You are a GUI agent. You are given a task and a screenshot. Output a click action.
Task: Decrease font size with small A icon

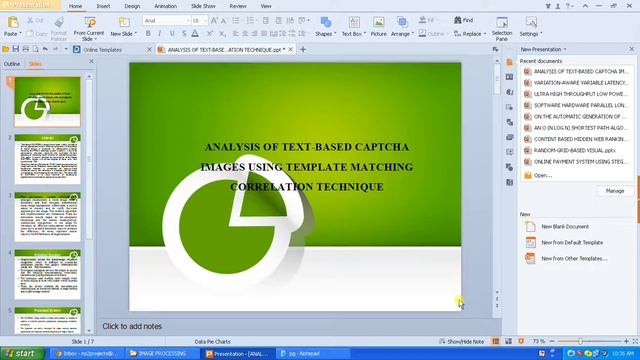[224, 20]
